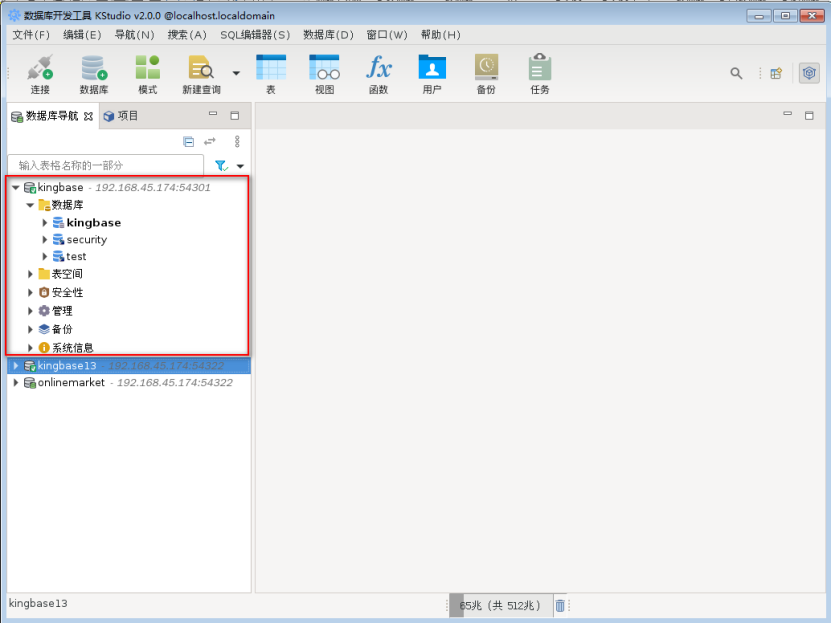Screen dimensions: 831x624
Task: Click the 连接 (Connect) toolbar icon
Action: [x=40, y=74]
